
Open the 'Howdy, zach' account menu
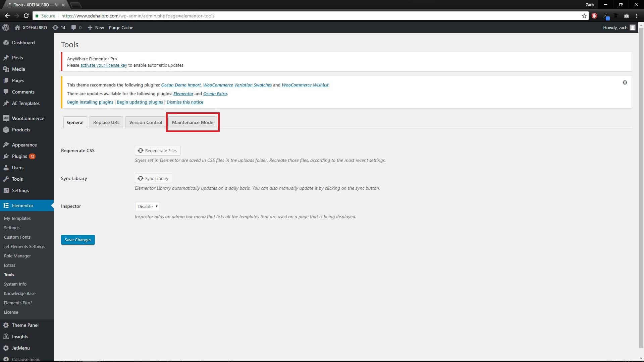(x=619, y=27)
